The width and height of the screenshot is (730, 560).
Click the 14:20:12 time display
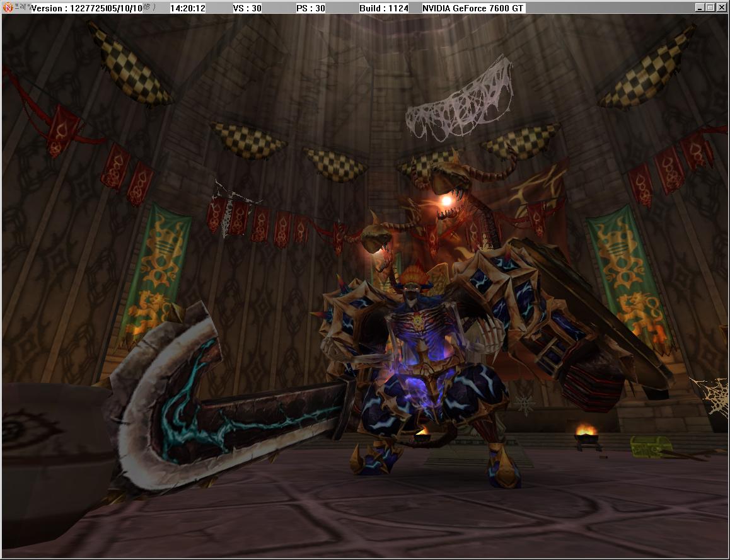click(187, 8)
